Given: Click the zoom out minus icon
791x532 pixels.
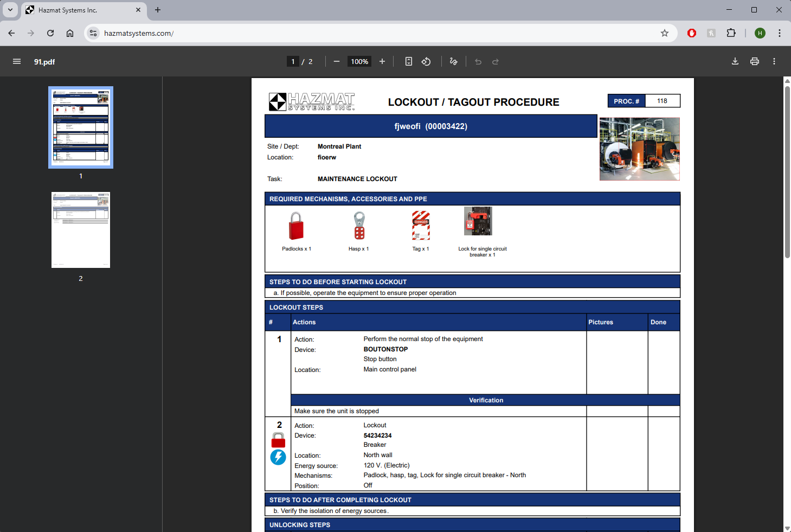Looking at the screenshot, I should point(337,61).
